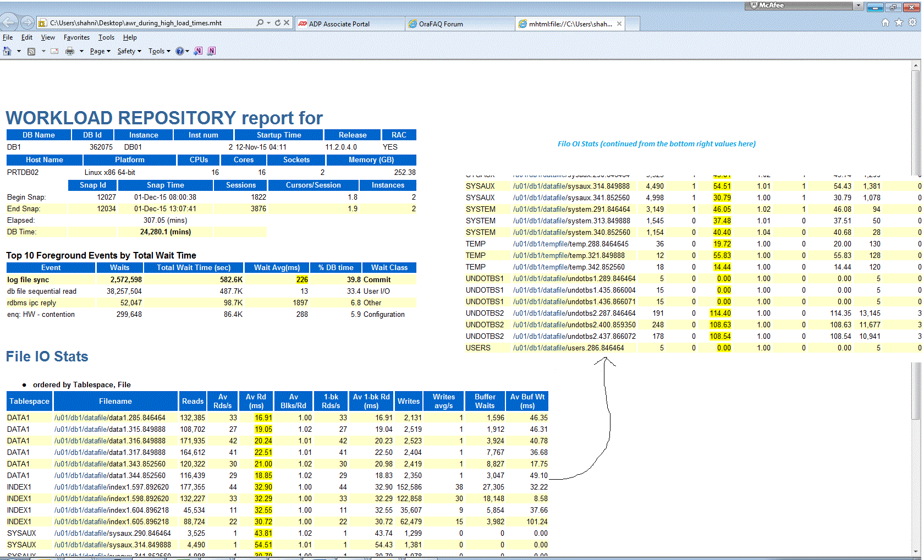Expand the Safety dropdown menu

pyautogui.click(x=129, y=51)
